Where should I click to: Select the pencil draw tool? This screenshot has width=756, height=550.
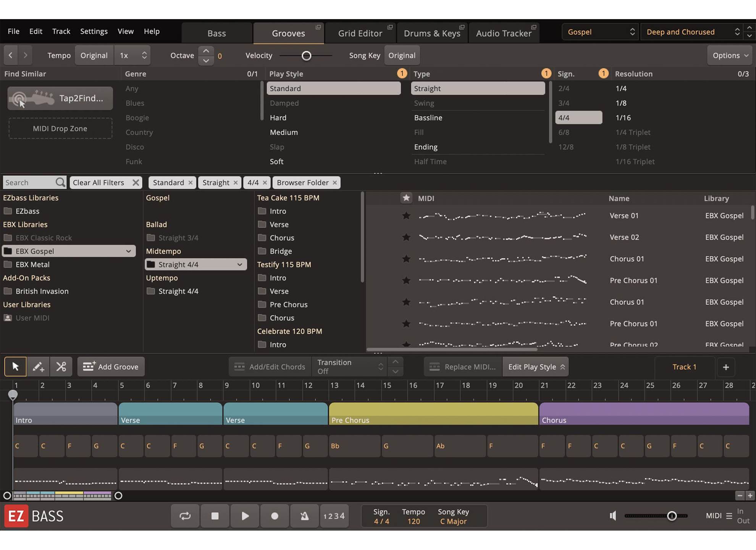[38, 367]
